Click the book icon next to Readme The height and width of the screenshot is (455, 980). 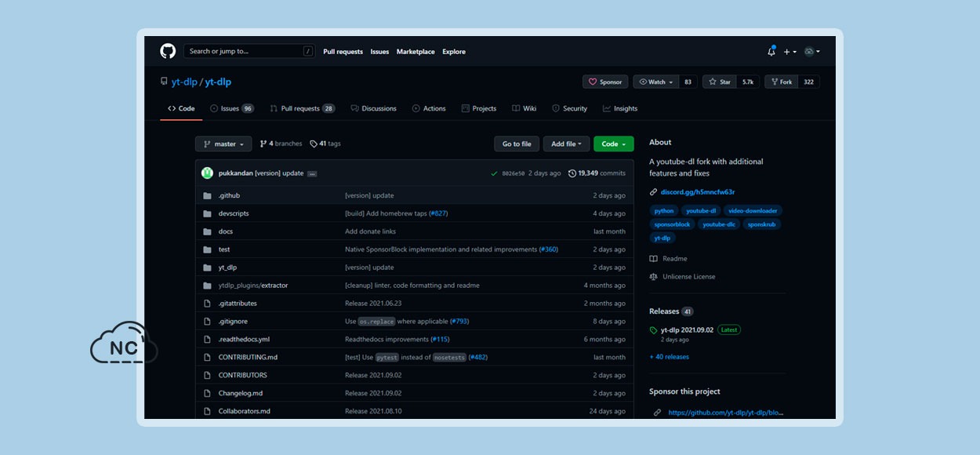click(x=654, y=259)
